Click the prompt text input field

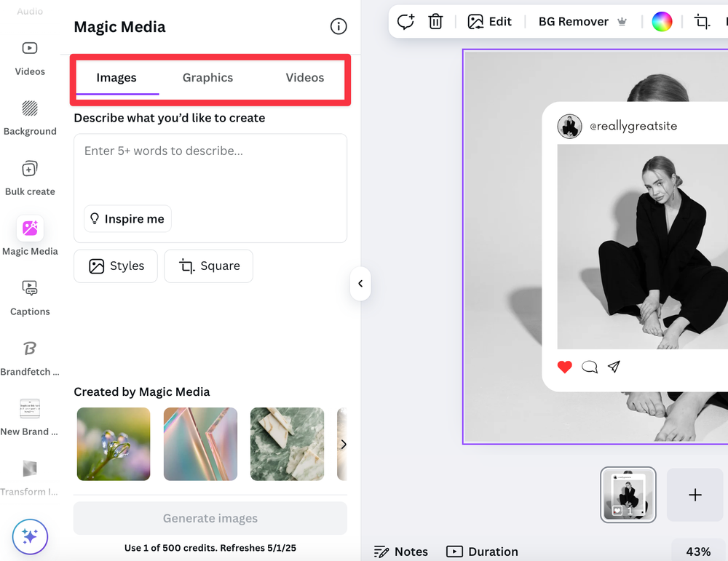[210, 167]
